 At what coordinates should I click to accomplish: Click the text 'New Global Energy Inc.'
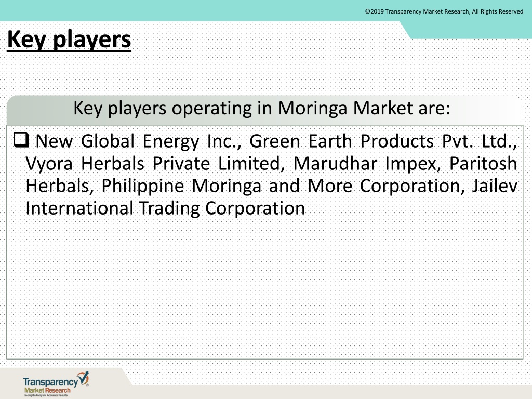138,141
